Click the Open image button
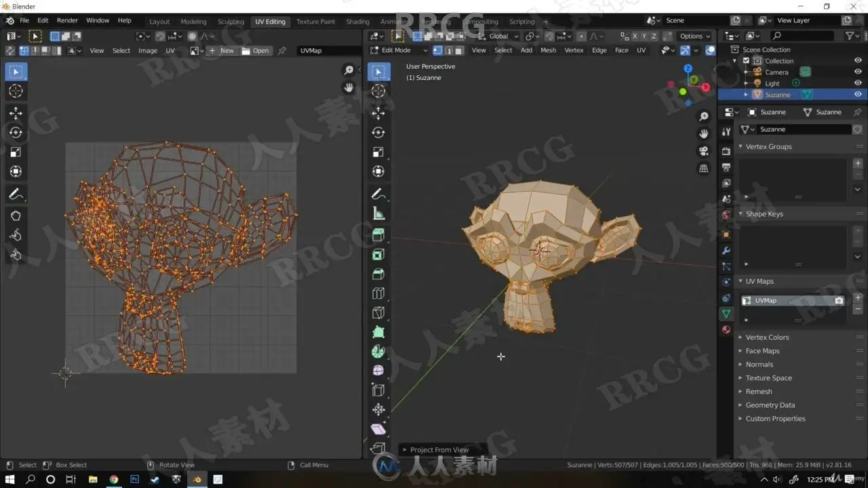Screen dimensions: 868x488 pos(256,51)
